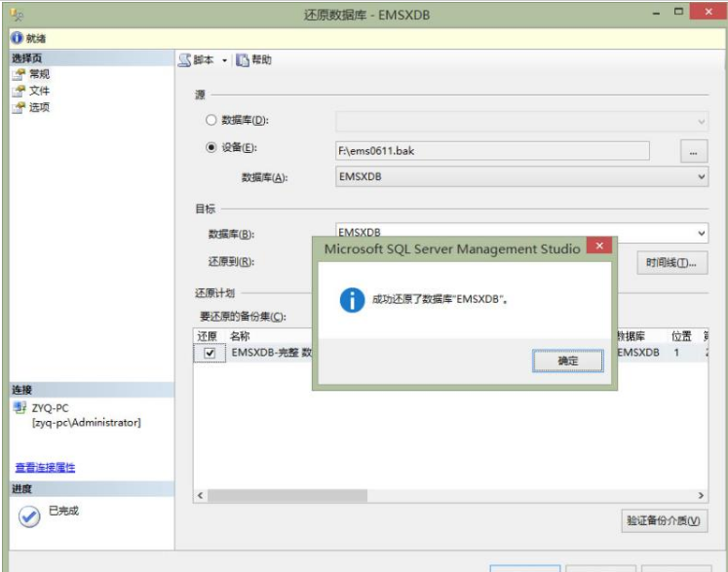
Task: Maximize the restore database window
Action: coord(679,12)
